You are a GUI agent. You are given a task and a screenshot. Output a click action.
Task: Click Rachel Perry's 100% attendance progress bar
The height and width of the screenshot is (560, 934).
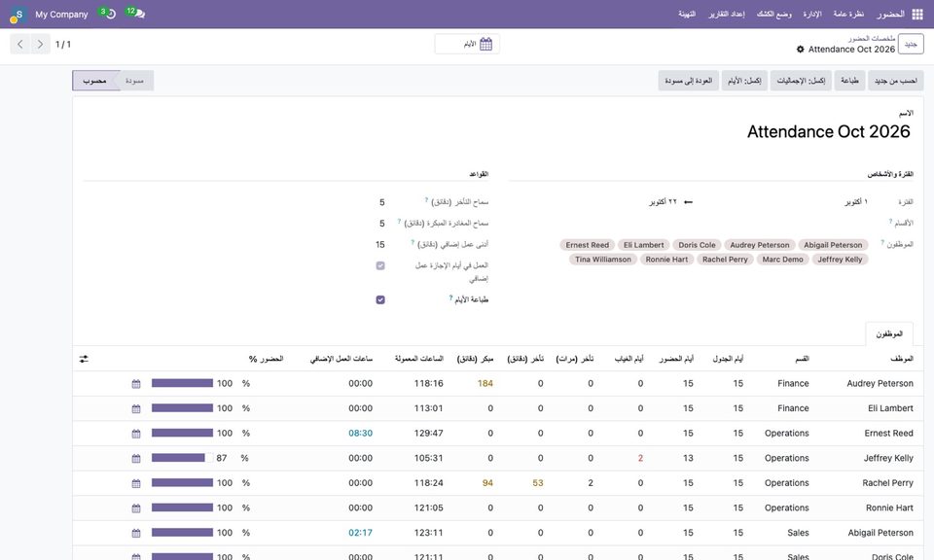pos(182,483)
